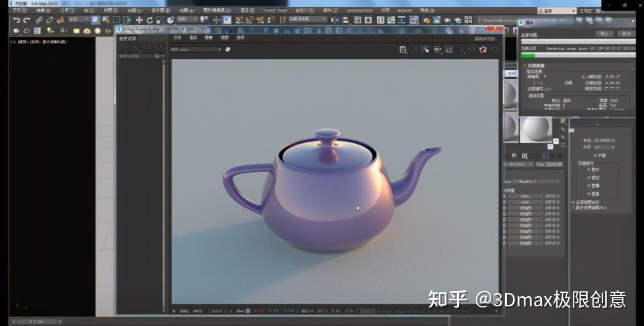Switch to the active panel tab in Material Editor
Viewport: 644px width, 326px height.
tap(545, 155)
